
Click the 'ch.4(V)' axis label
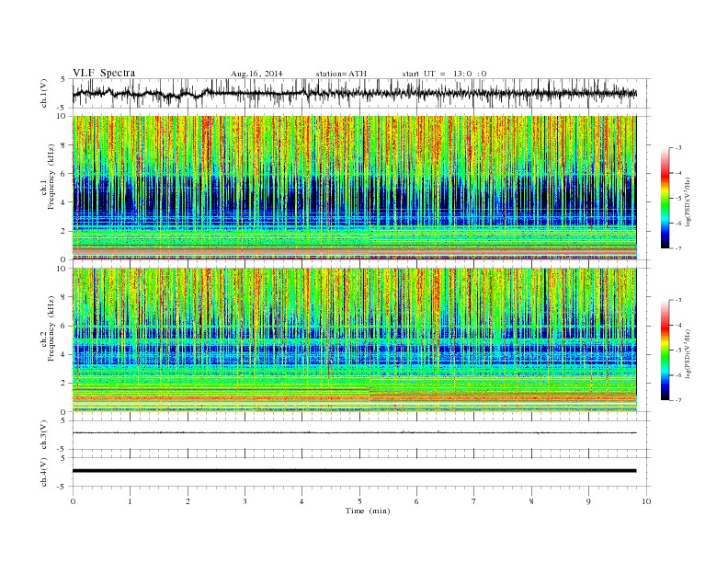[44, 473]
